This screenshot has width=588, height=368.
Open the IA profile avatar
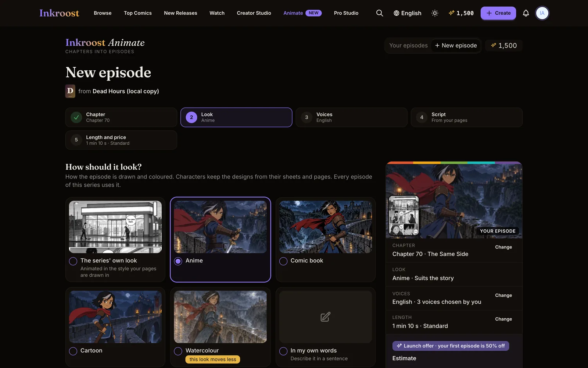click(x=542, y=13)
